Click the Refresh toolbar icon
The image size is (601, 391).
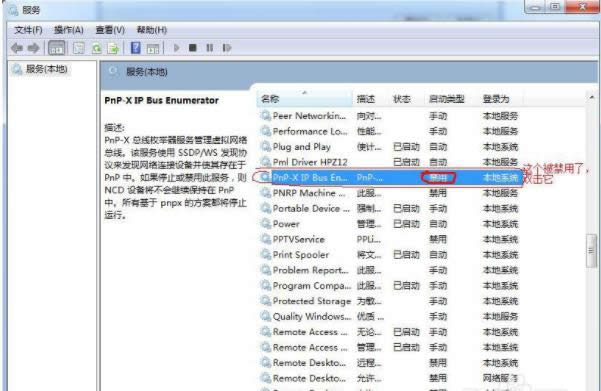click(96, 48)
